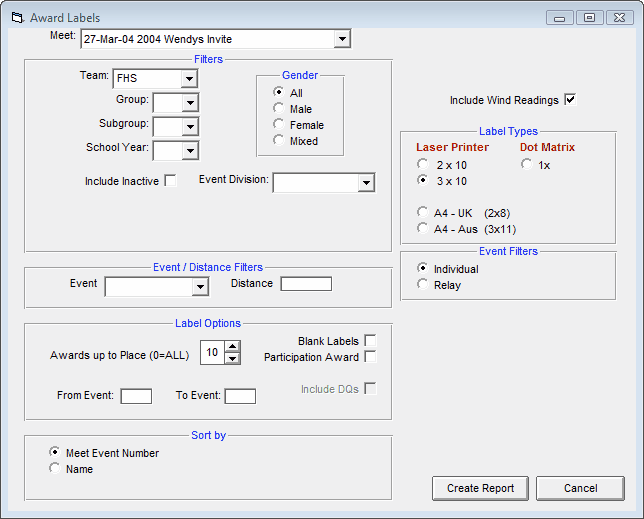This screenshot has height=519, width=644.
Task: Select the 2 x 10 laser label type
Action: [424, 165]
